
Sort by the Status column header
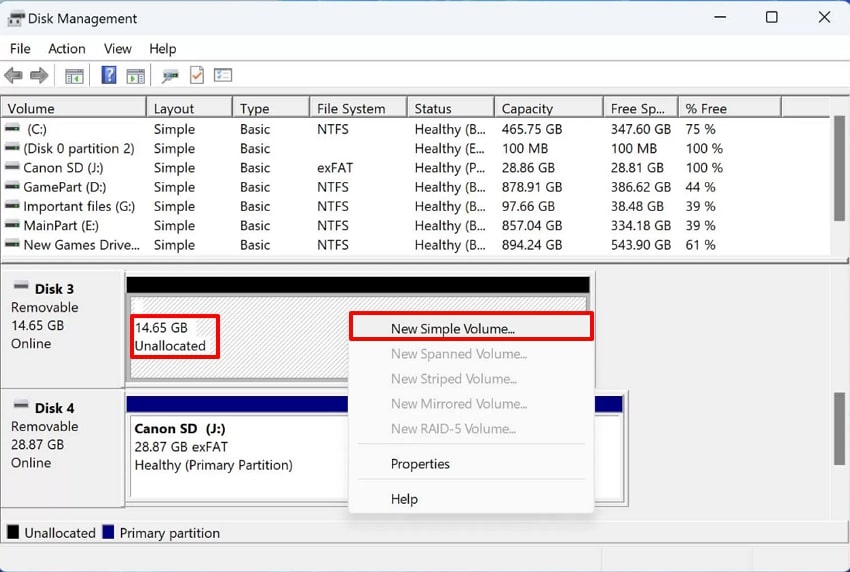(451, 108)
